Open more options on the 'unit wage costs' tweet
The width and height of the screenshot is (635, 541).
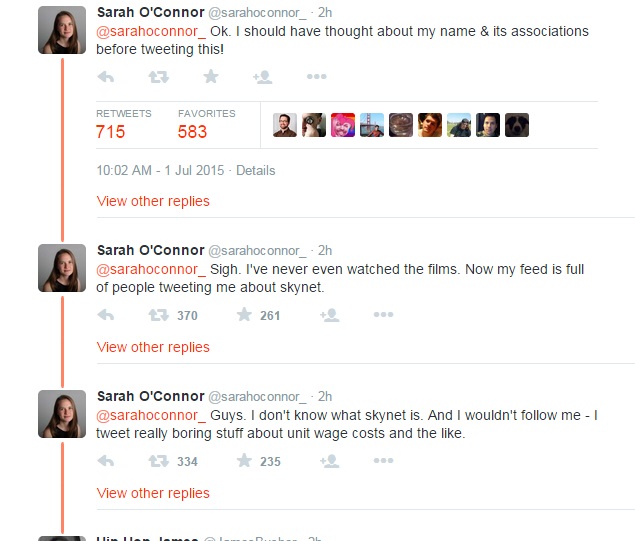pyautogui.click(x=383, y=461)
